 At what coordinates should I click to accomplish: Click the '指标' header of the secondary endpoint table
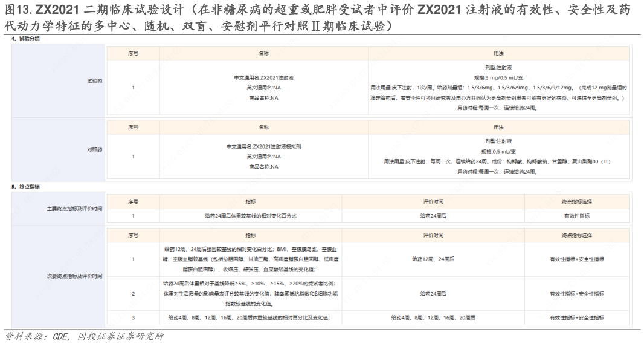pos(251,235)
